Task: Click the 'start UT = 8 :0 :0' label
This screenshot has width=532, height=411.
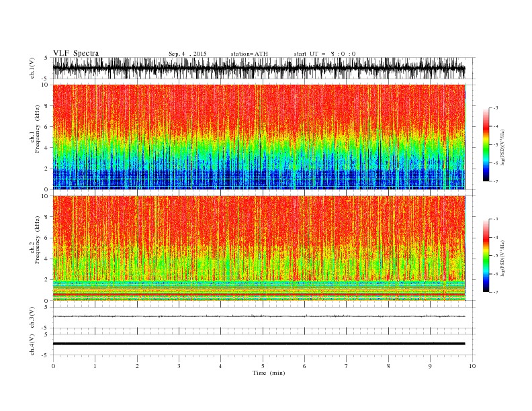Action: (324, 54)
